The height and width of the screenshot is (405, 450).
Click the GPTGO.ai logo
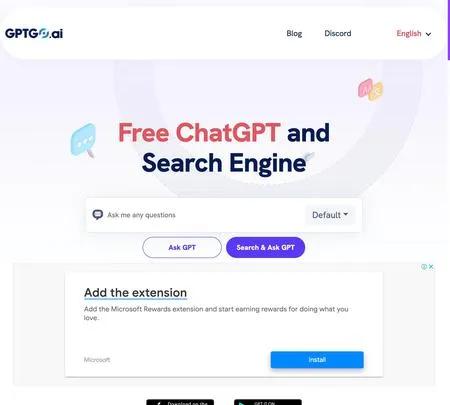coord(34,33)
